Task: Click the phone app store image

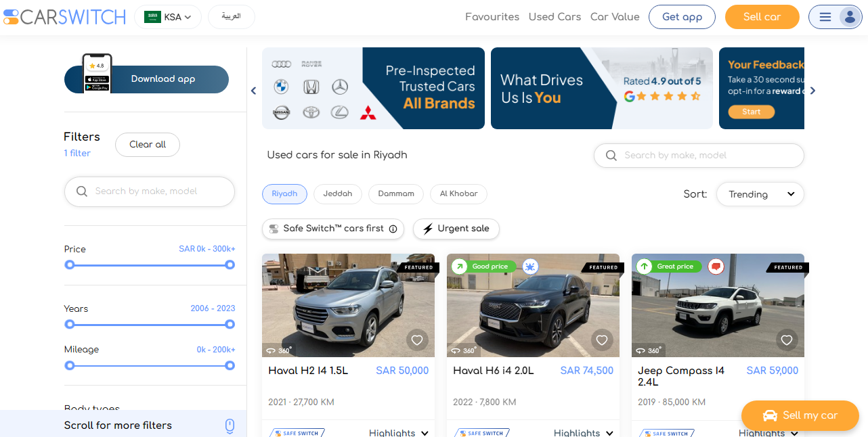Action: tap(97, 73)
